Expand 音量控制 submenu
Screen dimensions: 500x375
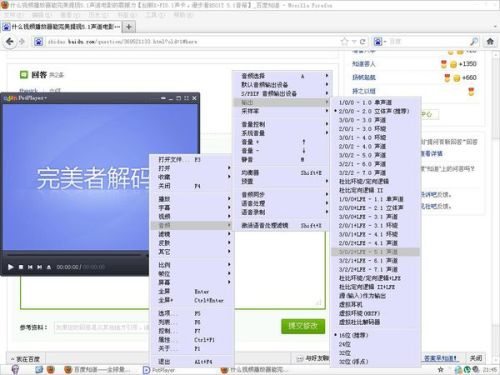pyautogui.click(x=282, y=124)
